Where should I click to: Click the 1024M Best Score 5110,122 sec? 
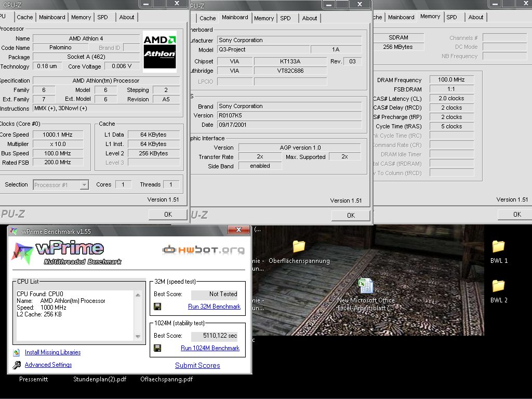(x=215, y=336)
